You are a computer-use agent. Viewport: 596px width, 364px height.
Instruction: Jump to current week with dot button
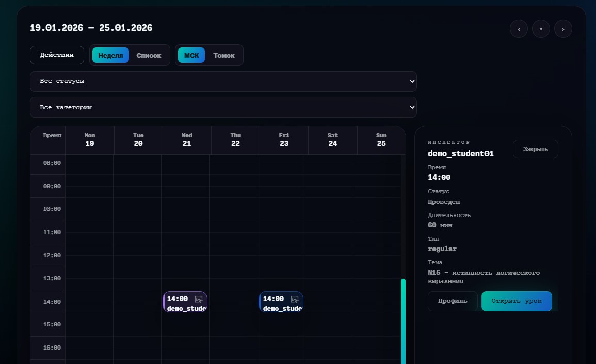(x=541, y=29)
